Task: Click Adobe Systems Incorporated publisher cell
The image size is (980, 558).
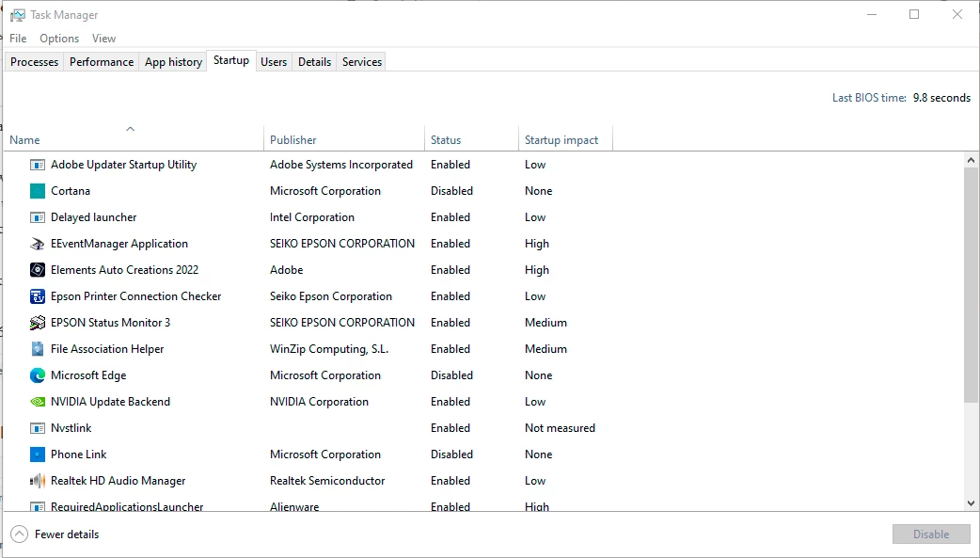Action: click(341, 165)
